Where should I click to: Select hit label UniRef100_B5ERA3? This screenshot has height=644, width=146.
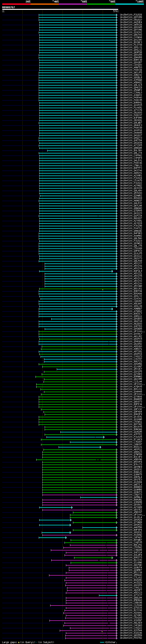(131, 600)
